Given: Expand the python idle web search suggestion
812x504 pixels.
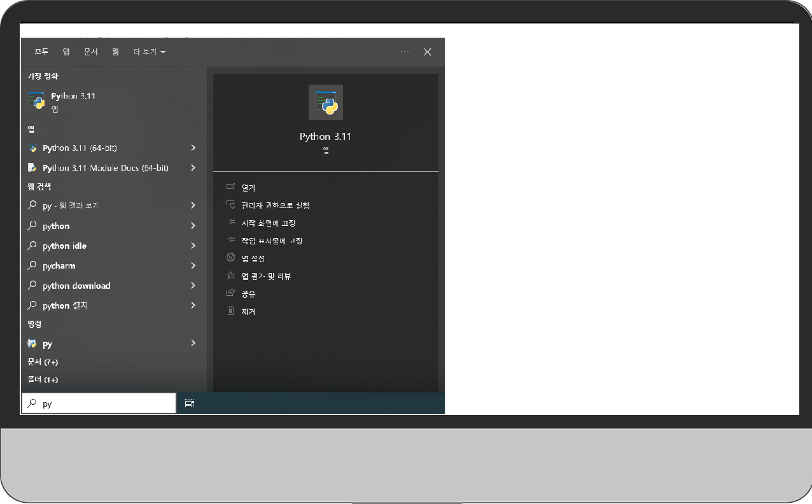Looking at the screenshot, I should pyautogui.click(x=193, y=246).
